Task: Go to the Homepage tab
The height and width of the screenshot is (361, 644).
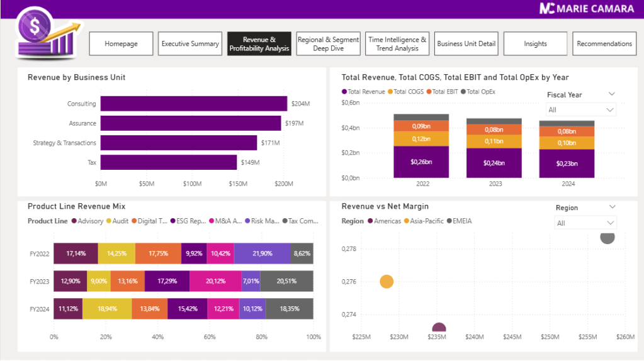Action: [x=121, y=44]
